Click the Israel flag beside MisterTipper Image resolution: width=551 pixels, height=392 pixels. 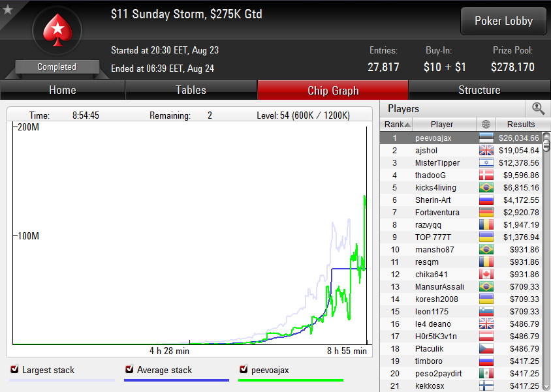pos(486,162)
